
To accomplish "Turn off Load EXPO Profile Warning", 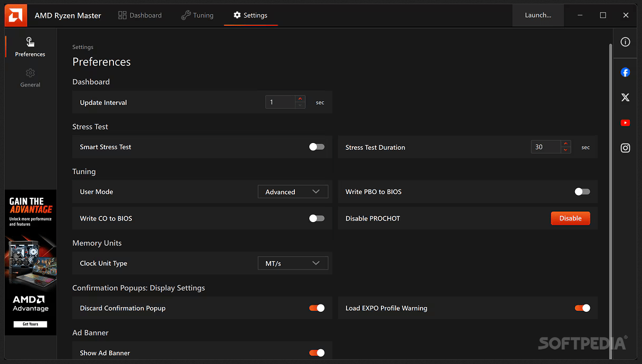I will (582, 308).
